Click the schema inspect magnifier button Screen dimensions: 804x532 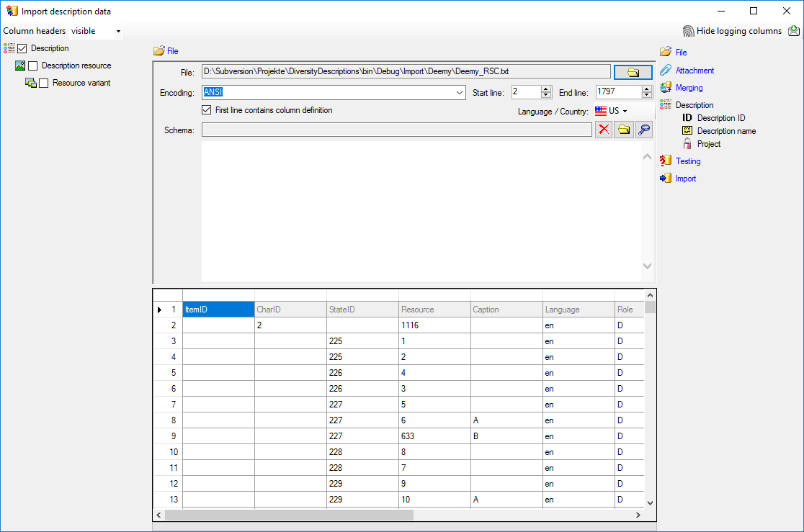[643, 130]
